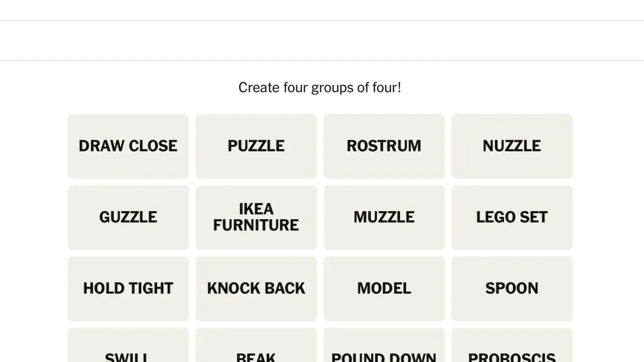The height and width of the screenshot is (362, 644).
Task: Select the GUZZLE word card
Action: [x=128, y=218]
